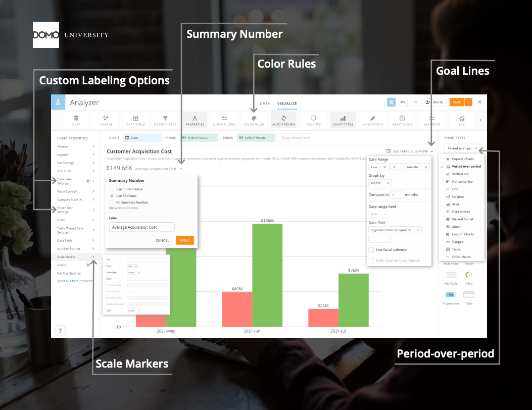The image size is (532, 410).
Task: Select Use Current Value radio button
Action: [112, 189]
